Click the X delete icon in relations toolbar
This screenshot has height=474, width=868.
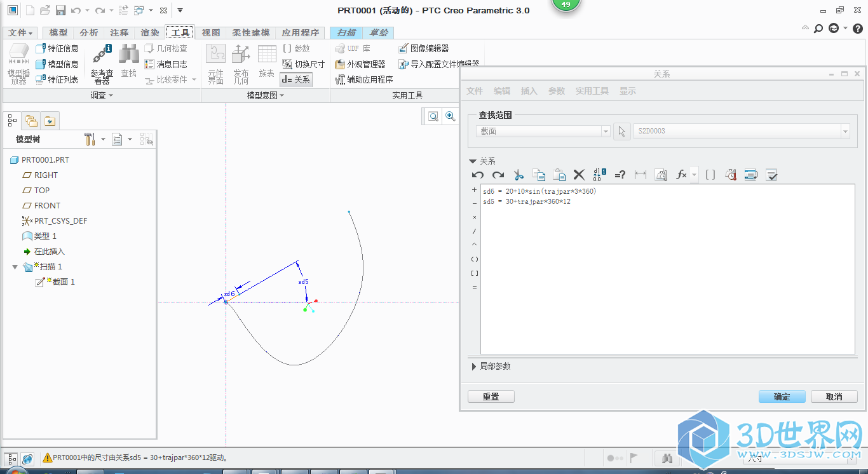579,175
